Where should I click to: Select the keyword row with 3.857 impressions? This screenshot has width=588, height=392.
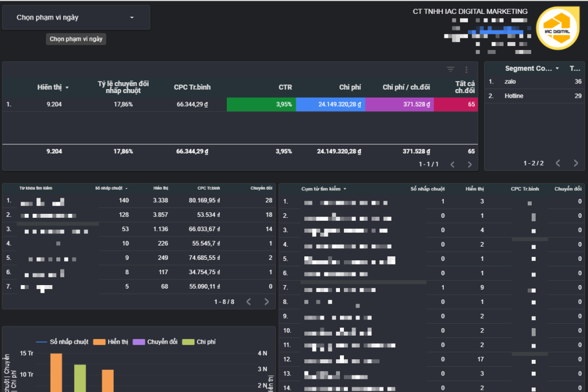pos(139,215)
